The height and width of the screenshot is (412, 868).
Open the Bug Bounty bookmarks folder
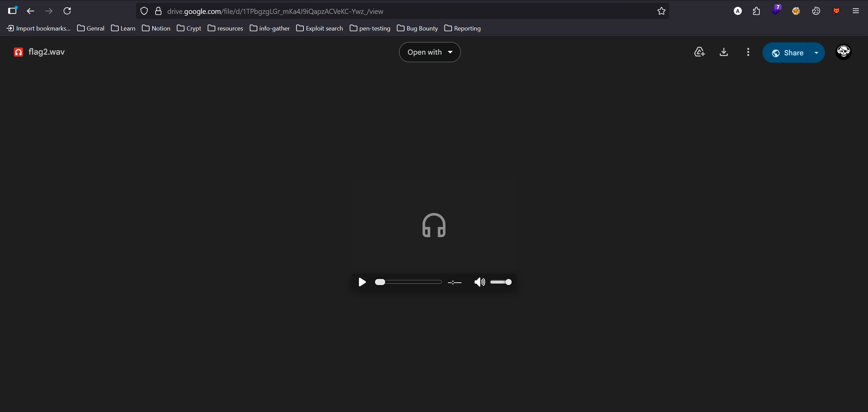417,28
